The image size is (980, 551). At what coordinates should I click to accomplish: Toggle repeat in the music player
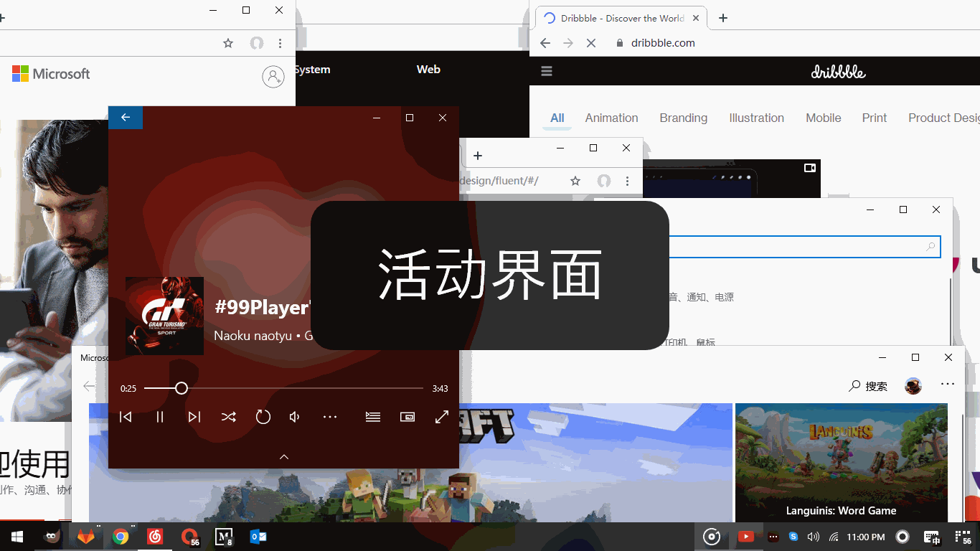[263, 417]
